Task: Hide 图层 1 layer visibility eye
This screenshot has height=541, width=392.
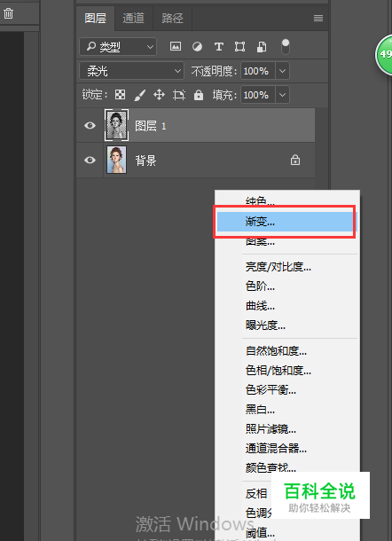Action: tap(90, 125)
